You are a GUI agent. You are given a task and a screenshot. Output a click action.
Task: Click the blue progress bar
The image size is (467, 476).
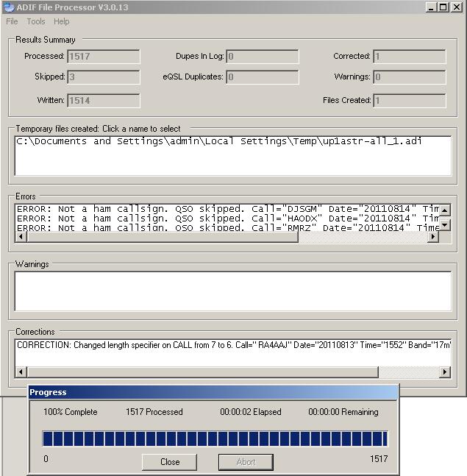coord(214,439)
